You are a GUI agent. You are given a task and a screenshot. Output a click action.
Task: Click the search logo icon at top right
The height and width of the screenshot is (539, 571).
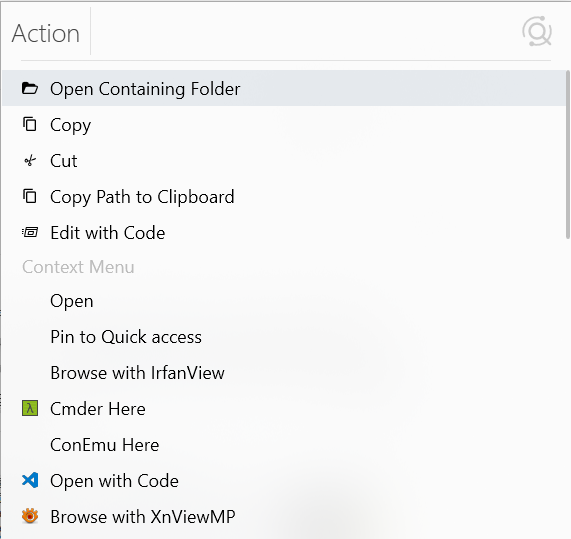click(x=537, y=32)
